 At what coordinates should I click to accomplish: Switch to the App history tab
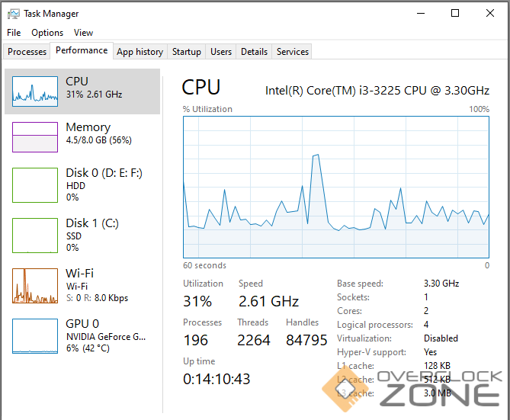pos(140,52)
